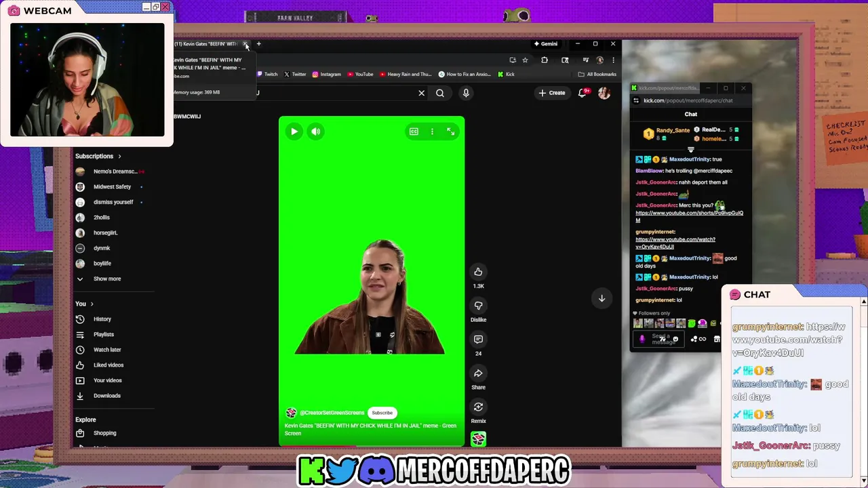Go to next Short with down arrow
The image size is (868, 488).
(x=601, y=298)
